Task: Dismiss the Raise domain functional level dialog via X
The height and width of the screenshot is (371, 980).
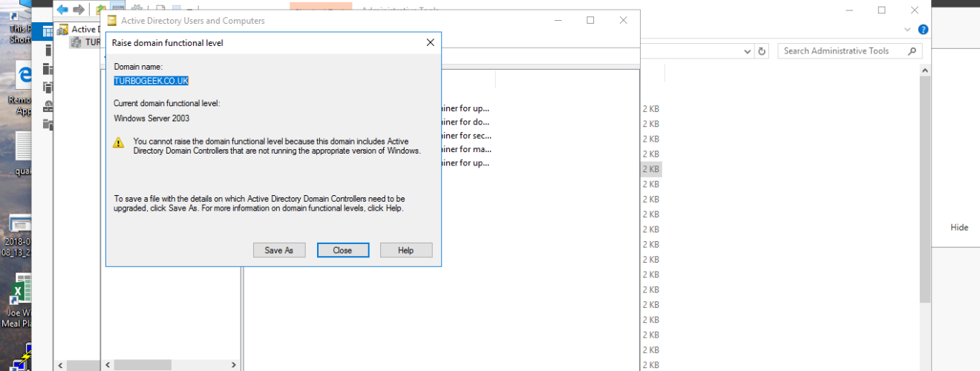Action: click(430, 42)
